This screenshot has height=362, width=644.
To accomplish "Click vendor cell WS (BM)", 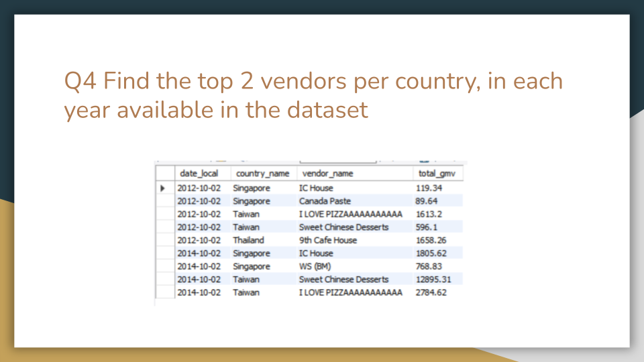I will (315, 266).
